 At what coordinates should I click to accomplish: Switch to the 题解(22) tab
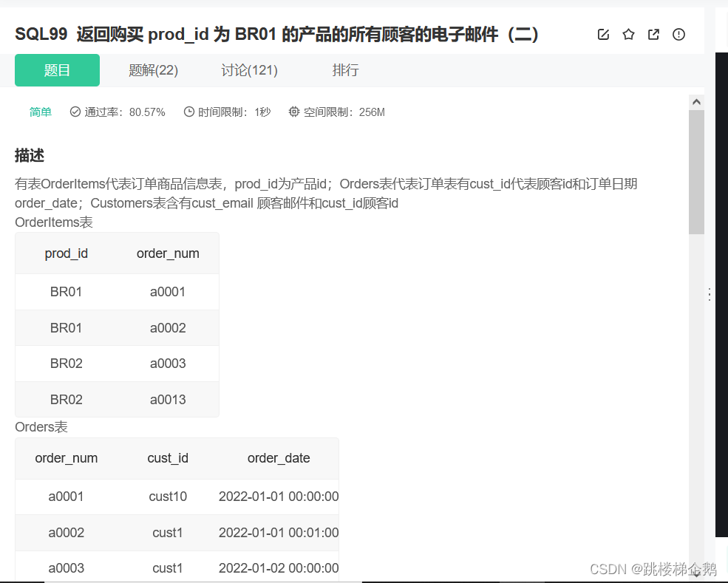[x=153, y=70]
